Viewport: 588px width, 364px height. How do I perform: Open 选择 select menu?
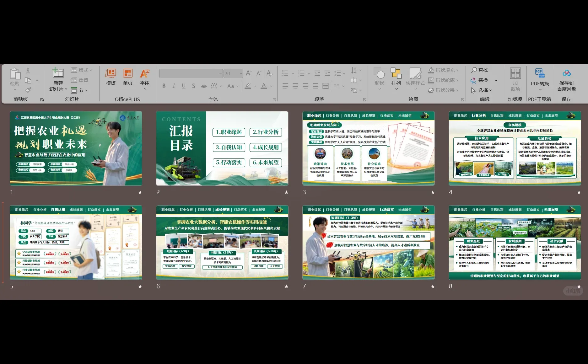click(x=481, y=90)
